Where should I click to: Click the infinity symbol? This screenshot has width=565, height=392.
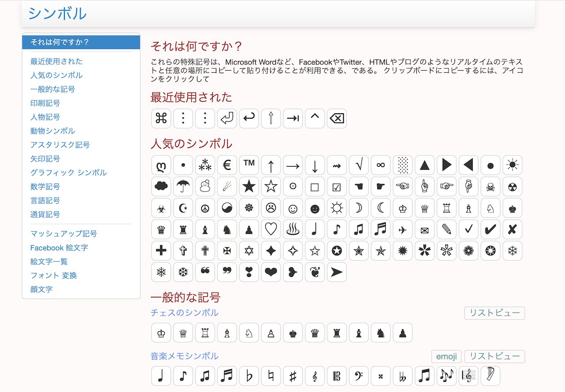(380, 165)
